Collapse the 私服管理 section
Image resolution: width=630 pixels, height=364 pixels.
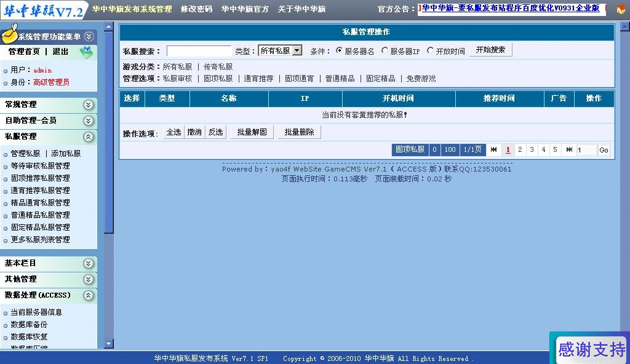pyautogui.click(x=89, y=137)
